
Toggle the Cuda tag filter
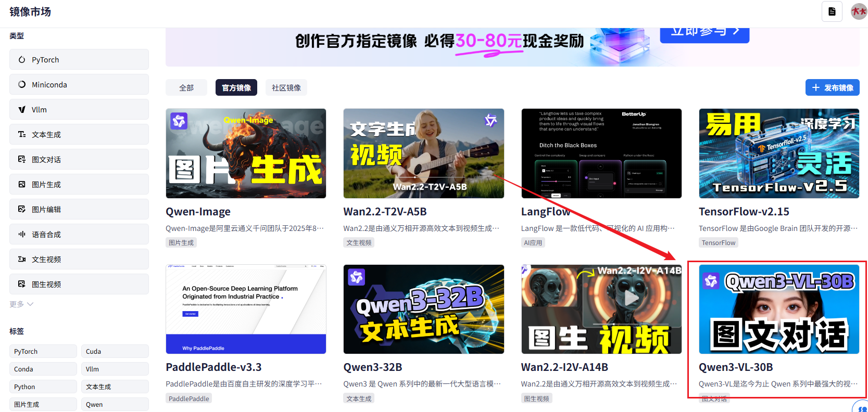click(115, 352)
